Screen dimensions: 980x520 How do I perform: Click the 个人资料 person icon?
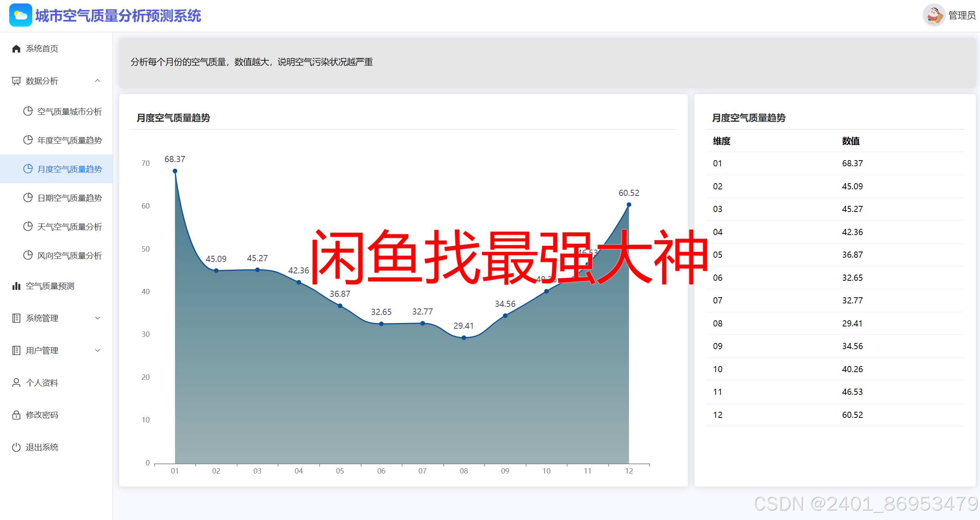click(16, 383)
